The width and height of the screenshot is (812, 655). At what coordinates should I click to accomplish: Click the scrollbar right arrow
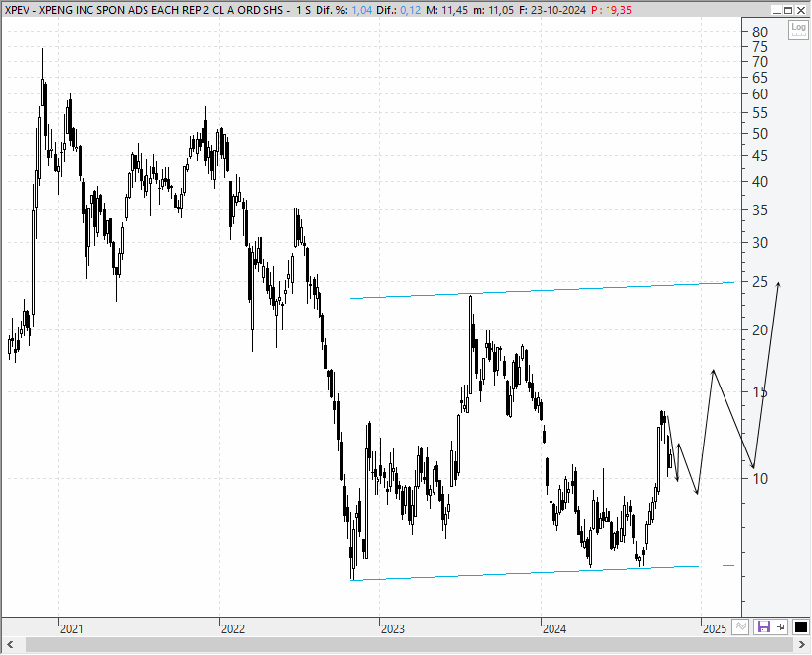tap(802, 645)
